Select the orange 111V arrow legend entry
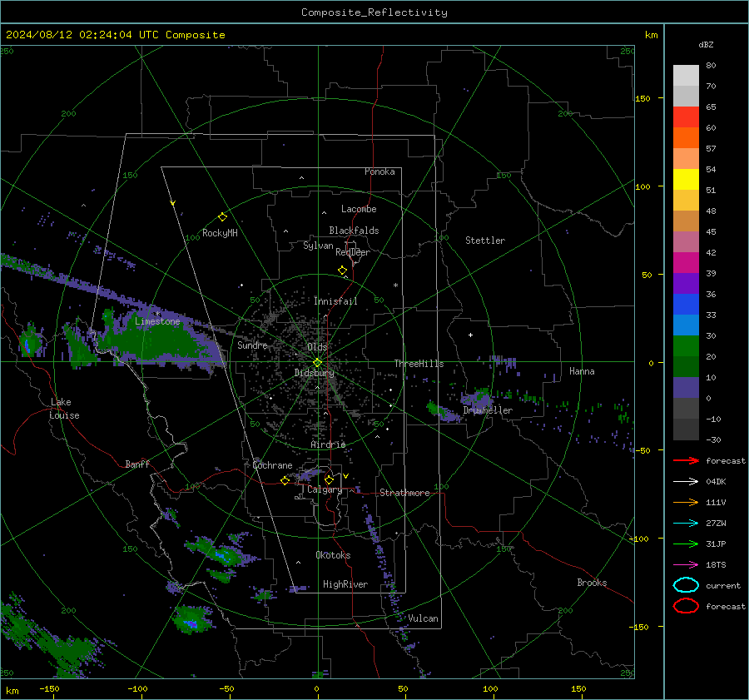The width and height of the screenshot is (749, 700). pyautogui.click(x=686, y=502)
